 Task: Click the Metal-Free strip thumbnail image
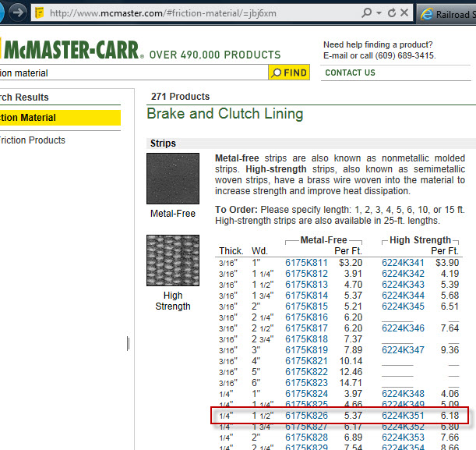[x=173, y=179]
